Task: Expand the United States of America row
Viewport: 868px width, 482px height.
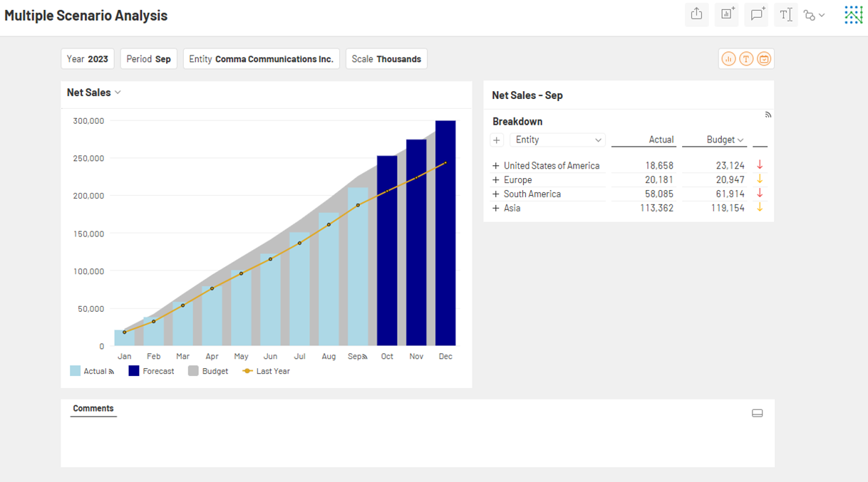Action: 496,166
